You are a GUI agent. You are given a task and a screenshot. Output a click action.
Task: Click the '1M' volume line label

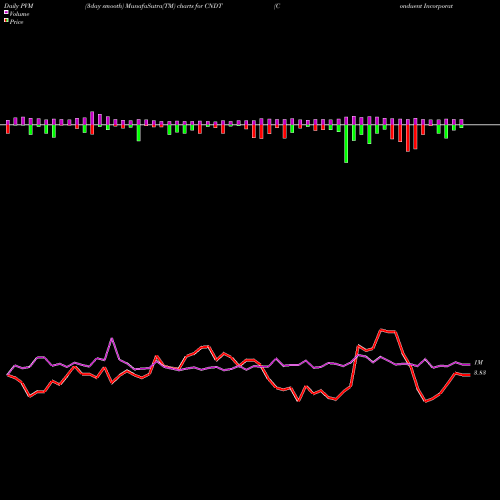pyautogui.click(x=479, y=362)
